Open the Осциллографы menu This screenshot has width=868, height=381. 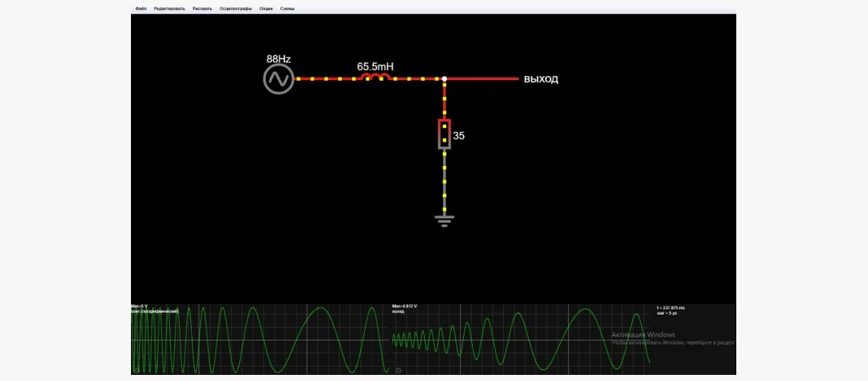[x=235, y=8]
